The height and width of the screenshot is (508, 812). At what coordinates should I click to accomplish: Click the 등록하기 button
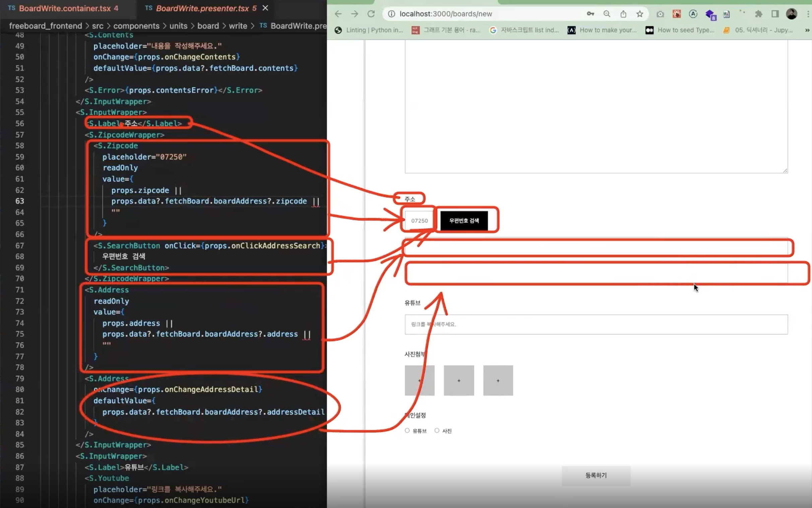(596, 474)
